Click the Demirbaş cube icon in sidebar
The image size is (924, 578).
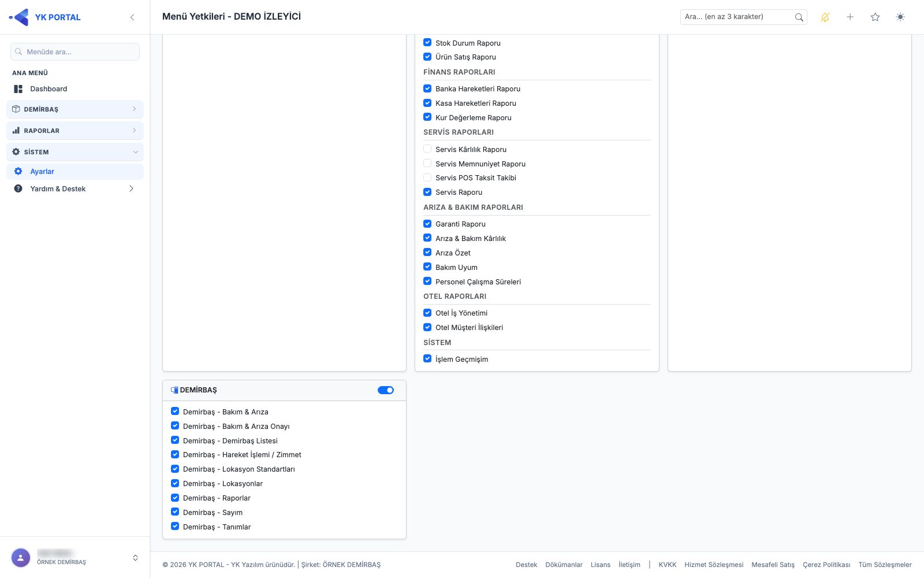(x=16, y=109)
